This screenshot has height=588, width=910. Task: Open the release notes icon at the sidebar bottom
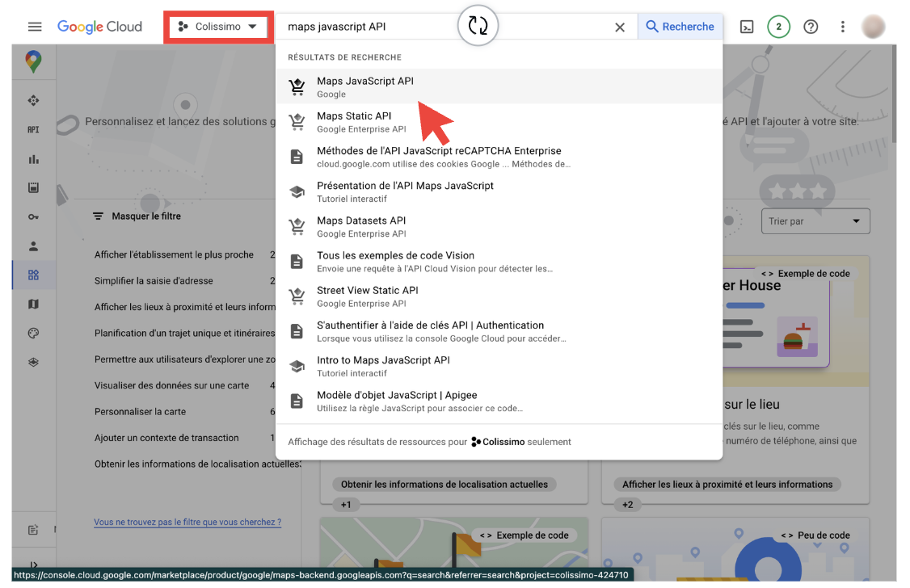34,529
